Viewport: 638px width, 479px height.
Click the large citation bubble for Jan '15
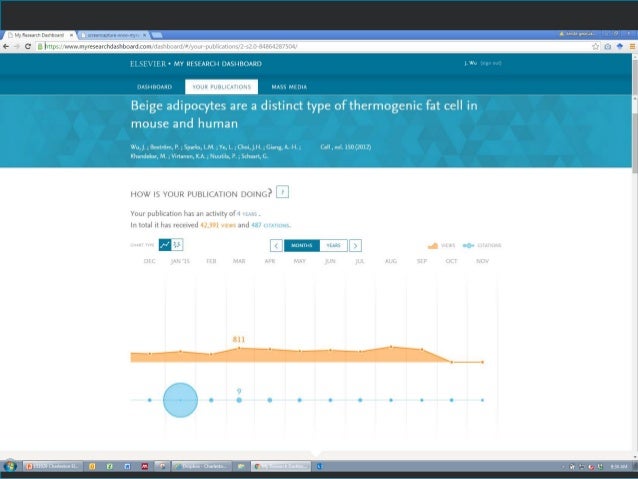tap(180, 400)
